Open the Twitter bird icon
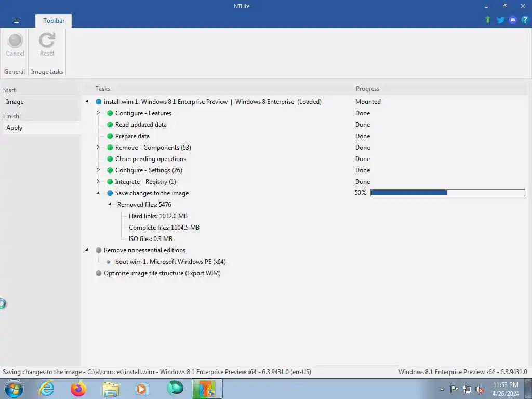 [x=500, y=20]
